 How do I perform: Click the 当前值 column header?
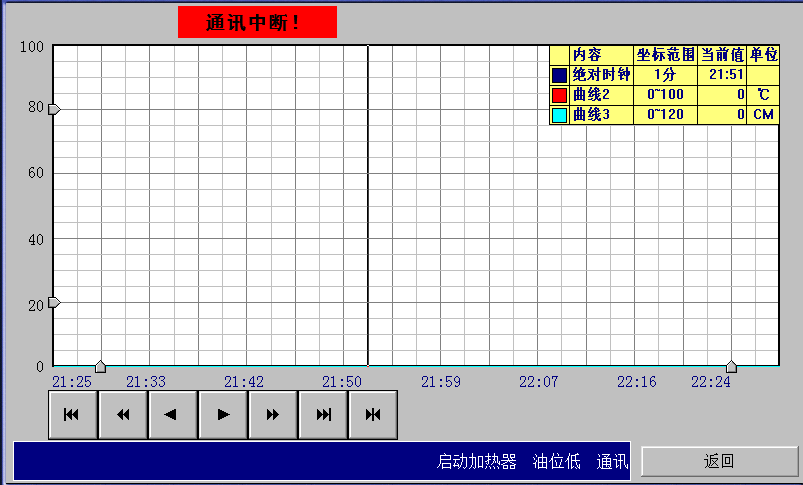tap(722, 55)
